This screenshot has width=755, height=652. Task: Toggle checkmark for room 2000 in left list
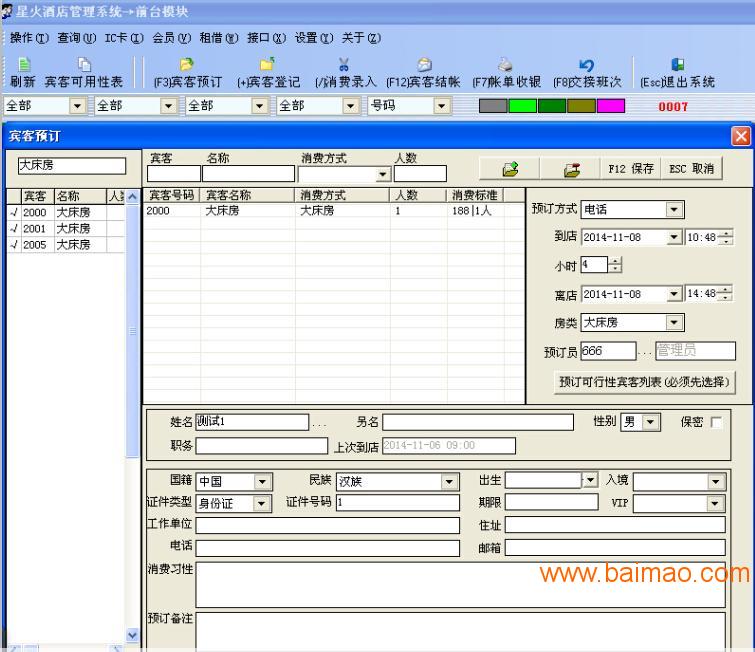[14, 212]
